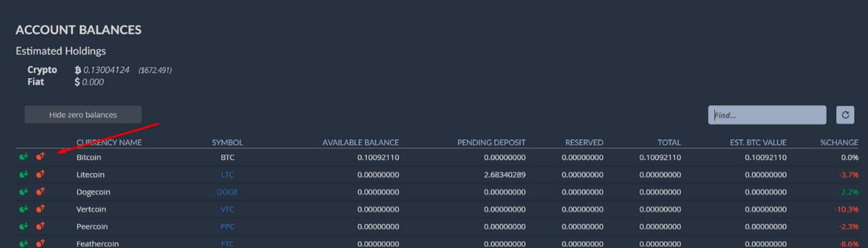868x248 pixels.
Task: Click the green deposit icon for Feathercoin
Action: (24, 243)
